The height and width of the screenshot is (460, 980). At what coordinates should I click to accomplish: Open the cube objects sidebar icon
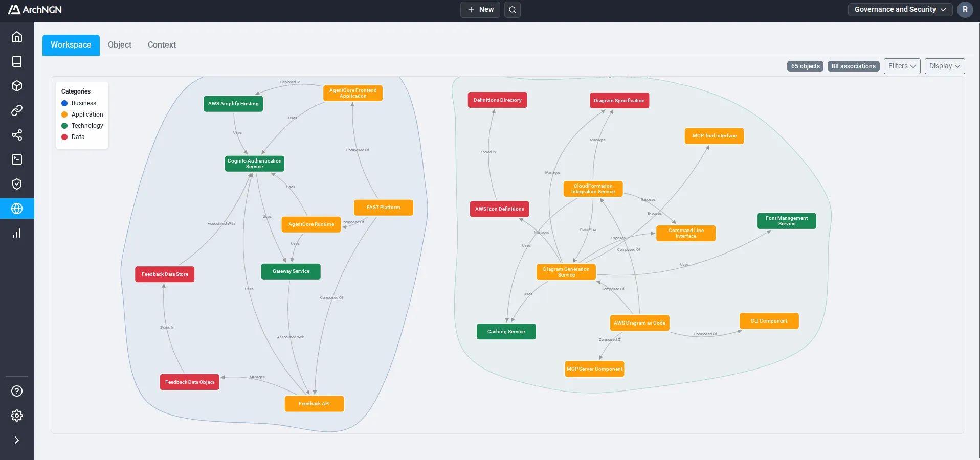(17, 86)
